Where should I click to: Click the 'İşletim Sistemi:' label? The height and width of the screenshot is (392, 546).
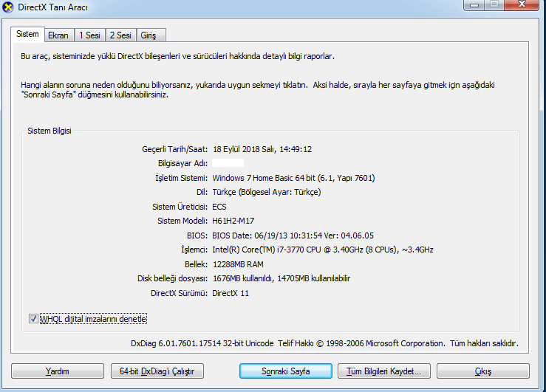[x=182, y=178]
